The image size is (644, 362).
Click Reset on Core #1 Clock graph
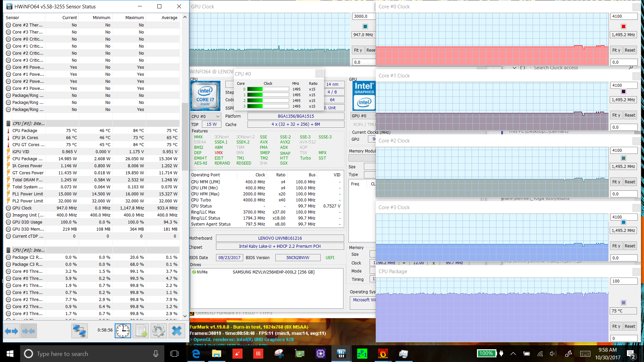[630, 115]
